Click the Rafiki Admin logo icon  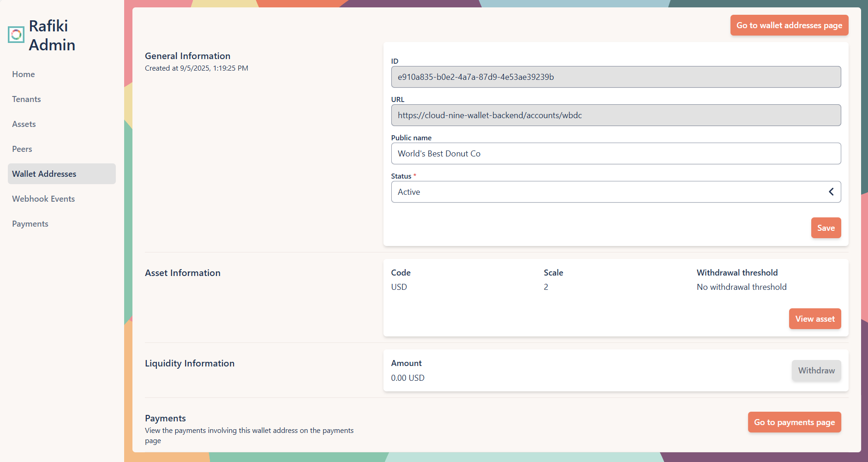tap(16, 34)
